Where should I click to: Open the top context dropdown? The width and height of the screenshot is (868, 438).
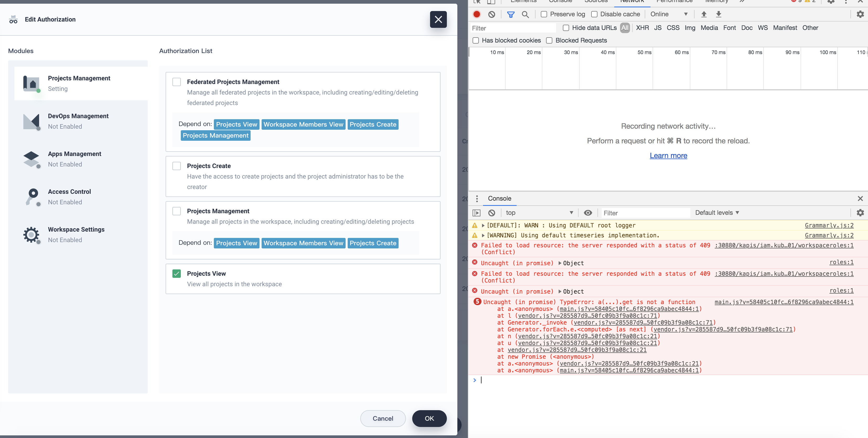point(539,213)
